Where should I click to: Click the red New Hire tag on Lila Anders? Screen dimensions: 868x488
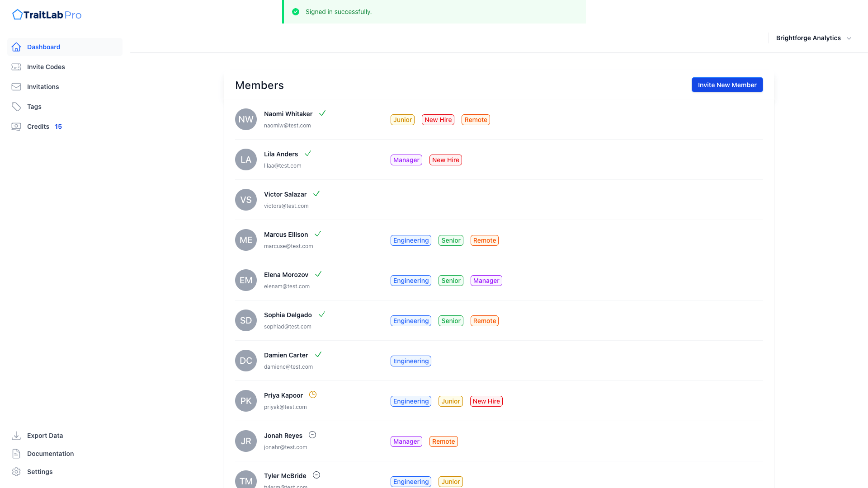tap(445, 160)
